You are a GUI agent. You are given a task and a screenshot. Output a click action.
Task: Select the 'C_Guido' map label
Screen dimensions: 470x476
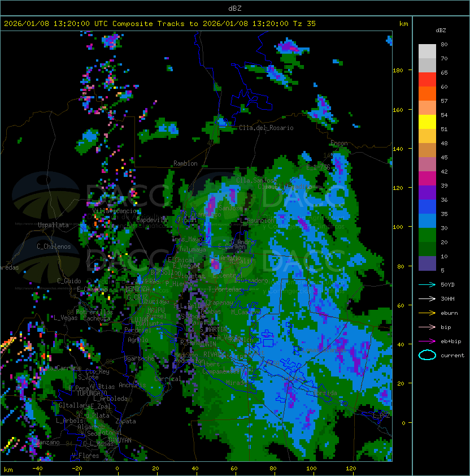(x=69, y=281)
